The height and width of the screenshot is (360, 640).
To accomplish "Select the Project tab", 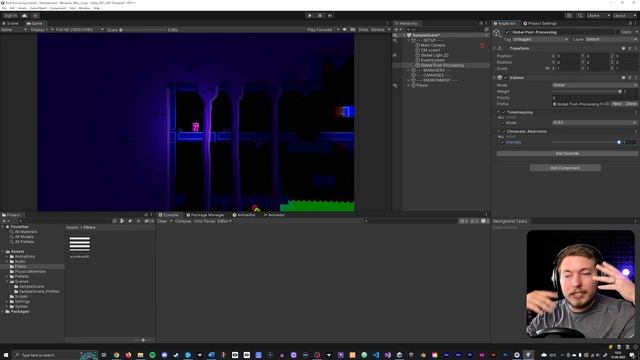I will pyautogui.click(x=11, y=215).
